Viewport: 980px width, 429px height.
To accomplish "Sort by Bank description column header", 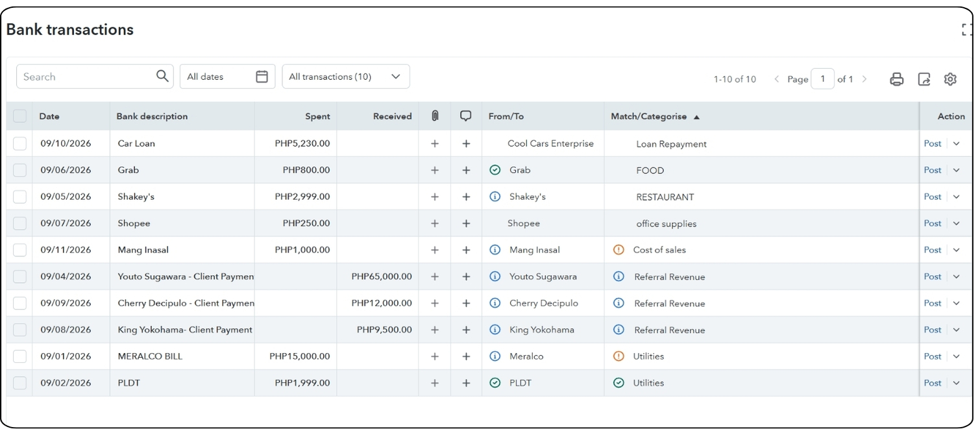I will (x=152, y=117).
